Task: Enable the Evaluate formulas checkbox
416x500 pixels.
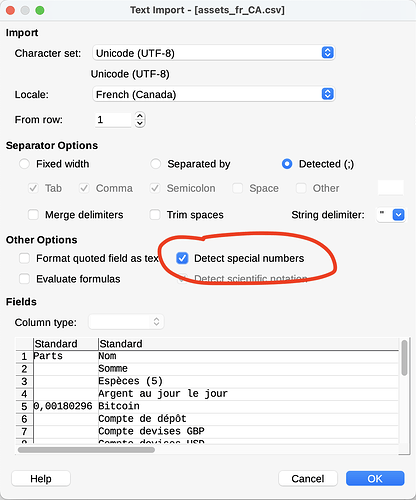Action: pyautogui.click(x=24, y=279)
